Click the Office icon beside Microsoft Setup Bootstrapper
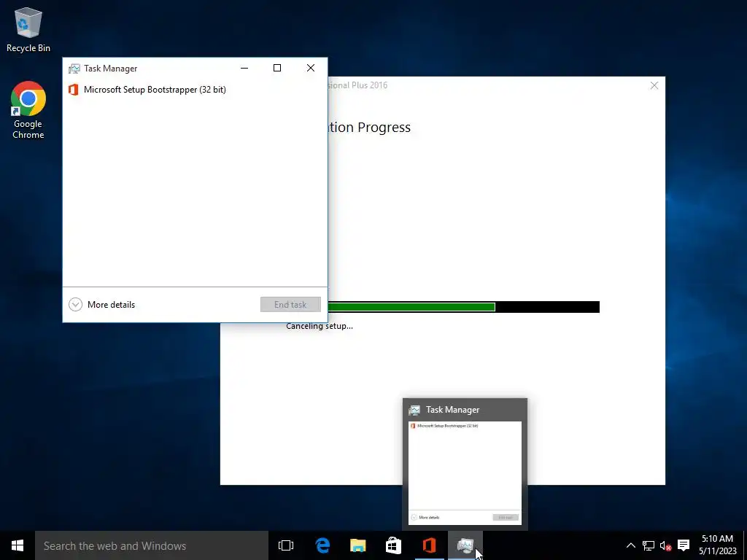 (74, 90)
